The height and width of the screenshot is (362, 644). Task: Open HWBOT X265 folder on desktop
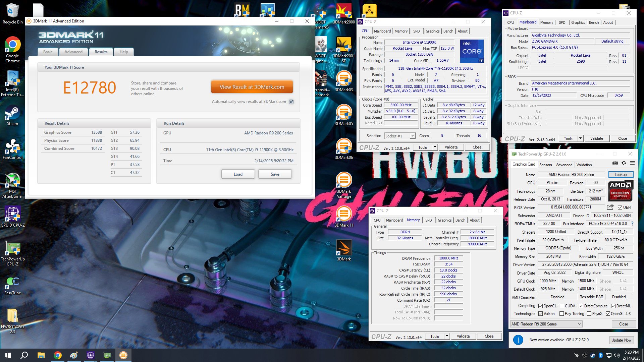[12, 321]
